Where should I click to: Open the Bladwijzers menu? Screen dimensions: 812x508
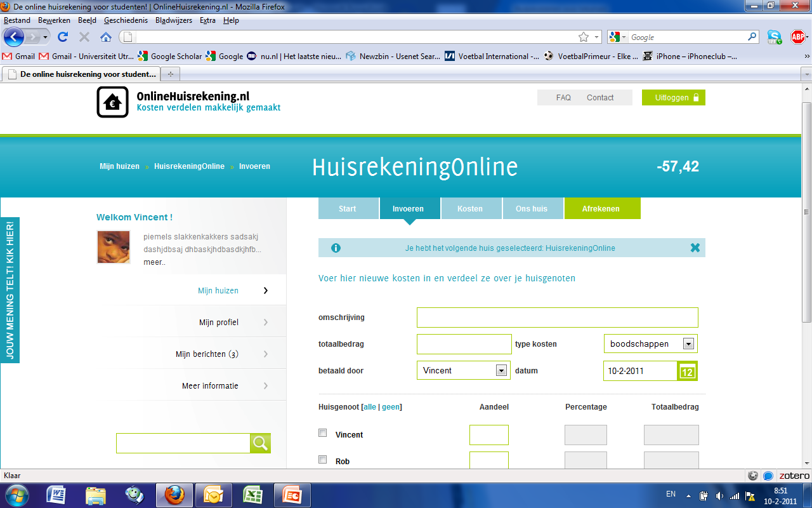[173, 20]
